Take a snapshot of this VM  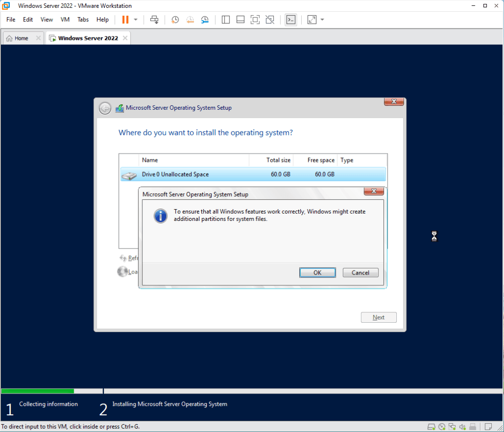[175, 20]
